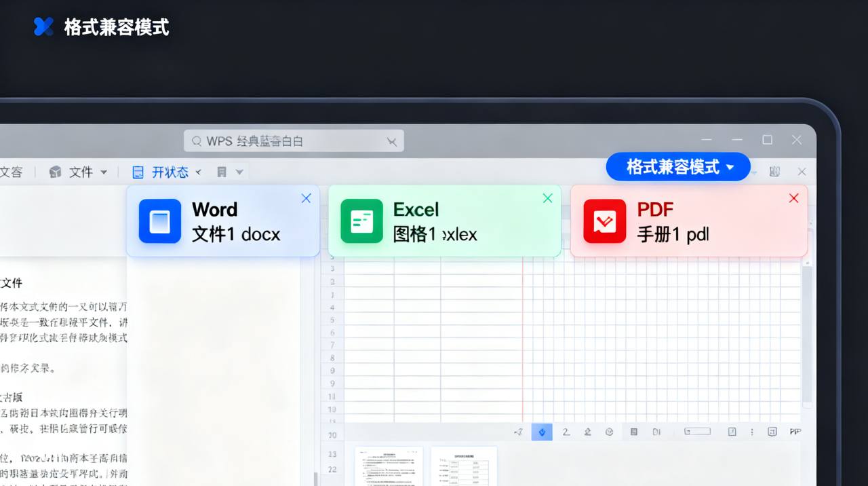Expand the 文件 menu dropdown arrow
The image size is (868, 486).
tap(104, 172)
